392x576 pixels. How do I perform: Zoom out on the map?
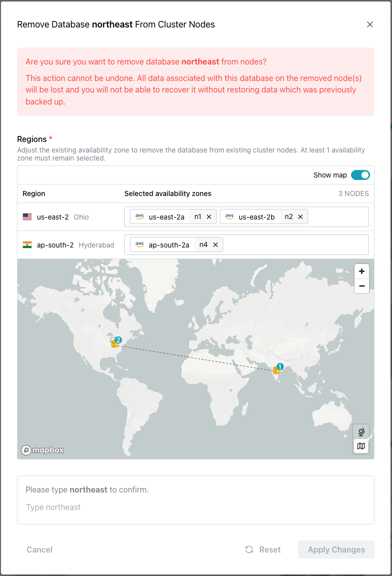click(x=362, y=286)
